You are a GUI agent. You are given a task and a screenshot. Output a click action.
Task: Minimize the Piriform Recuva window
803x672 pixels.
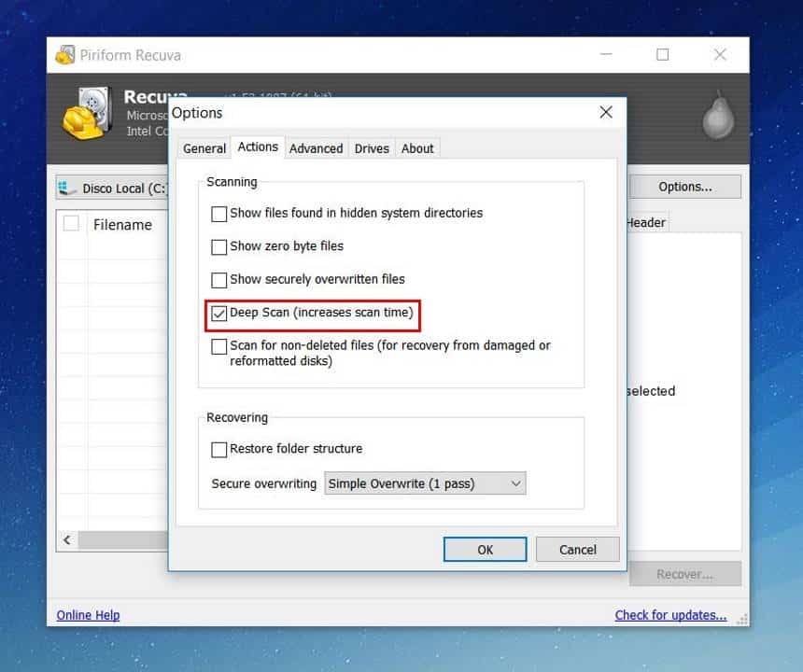[x=606, y=54]
